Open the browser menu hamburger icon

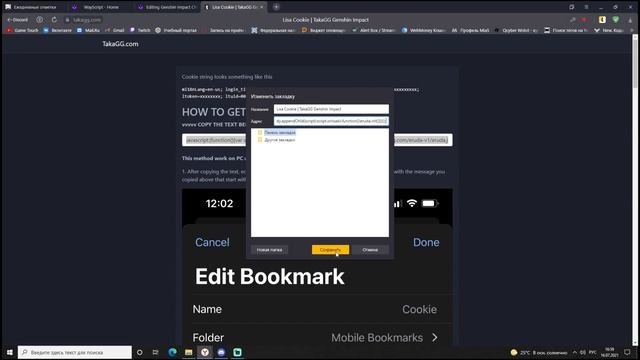point(586,7)
